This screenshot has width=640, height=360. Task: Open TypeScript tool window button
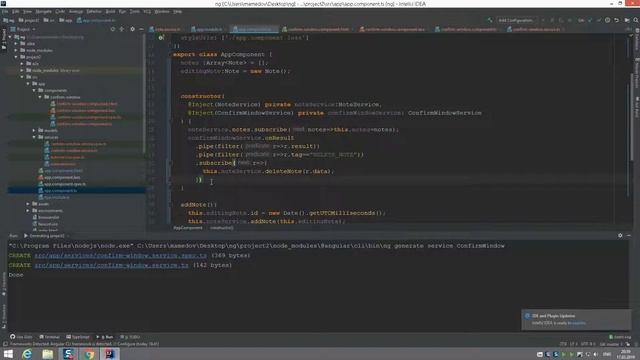click(78, 337)
